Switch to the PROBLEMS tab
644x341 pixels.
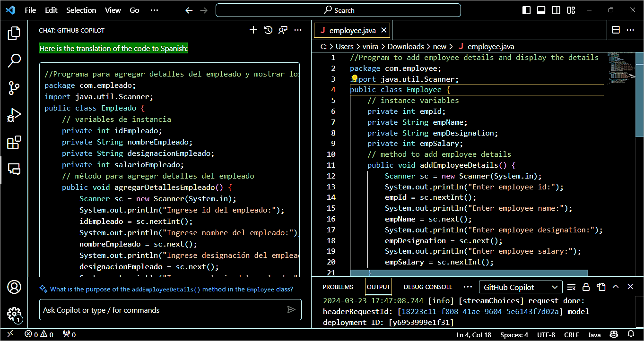(x=338, y=287)
